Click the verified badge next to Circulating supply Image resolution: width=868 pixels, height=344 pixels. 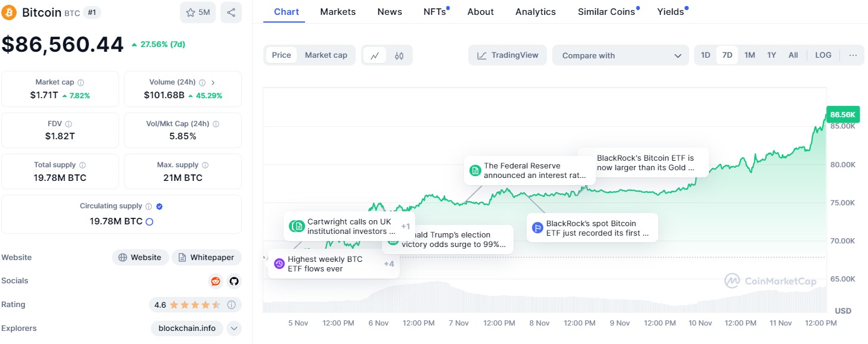tap(159, 207)
